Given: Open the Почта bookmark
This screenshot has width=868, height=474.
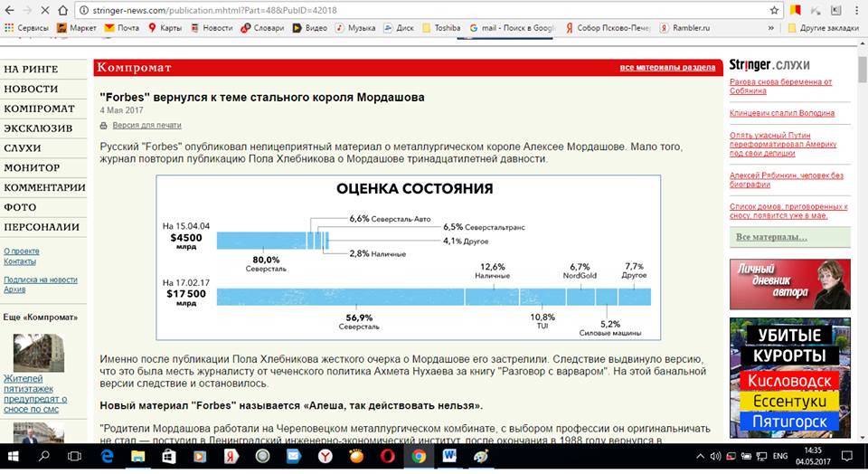Looking at the screenshot, I should coord(122,28).
